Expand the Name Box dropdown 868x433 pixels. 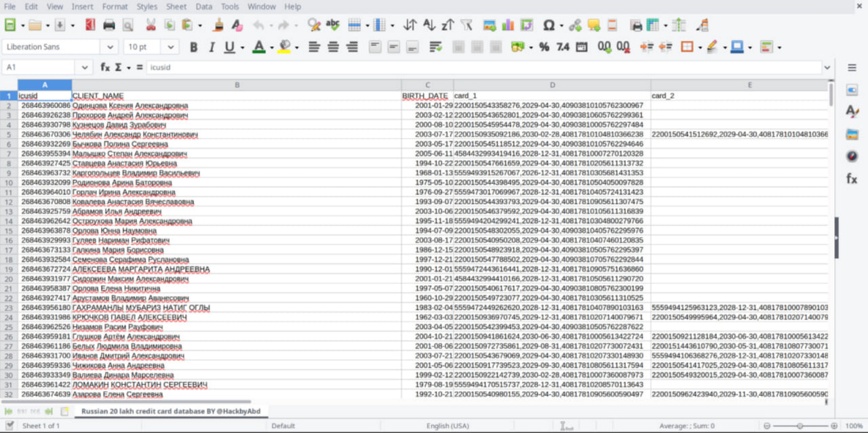pos(85,67)
